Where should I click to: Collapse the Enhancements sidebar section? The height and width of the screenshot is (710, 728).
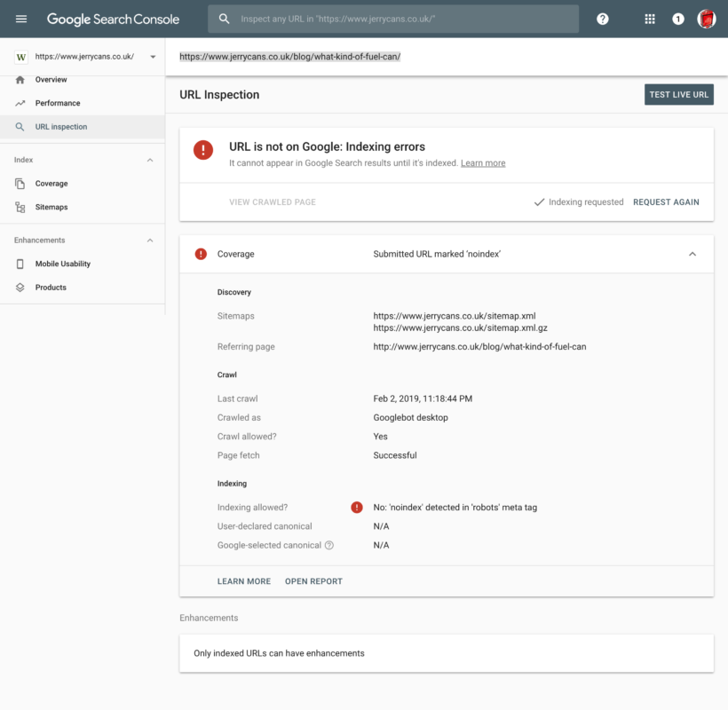[149, 241]
